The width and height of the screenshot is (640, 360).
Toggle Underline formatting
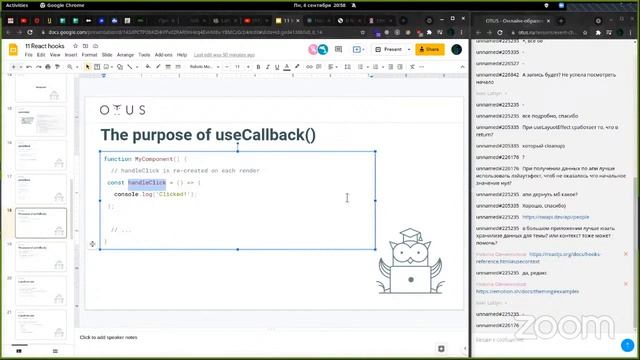click(277, 67)
